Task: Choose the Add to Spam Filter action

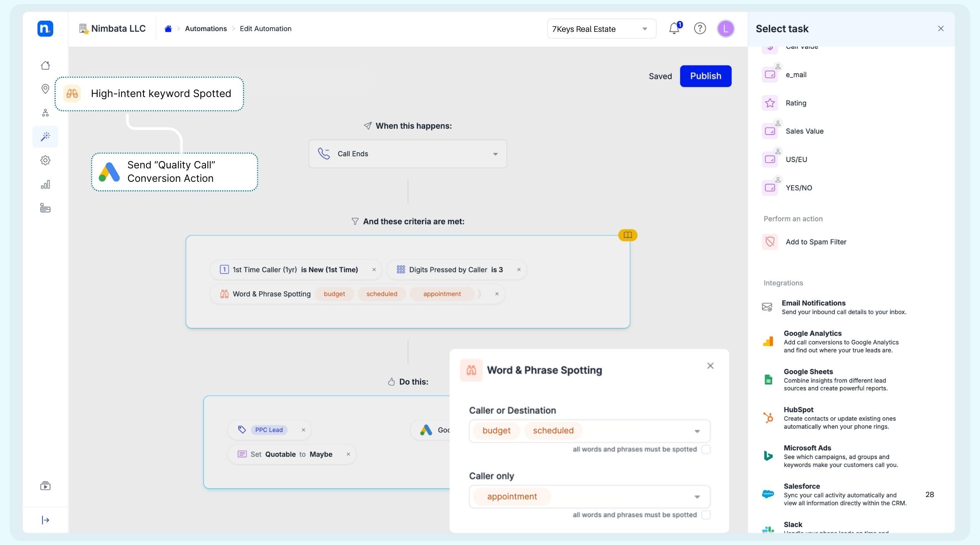Action: click(x=816, y=242)
